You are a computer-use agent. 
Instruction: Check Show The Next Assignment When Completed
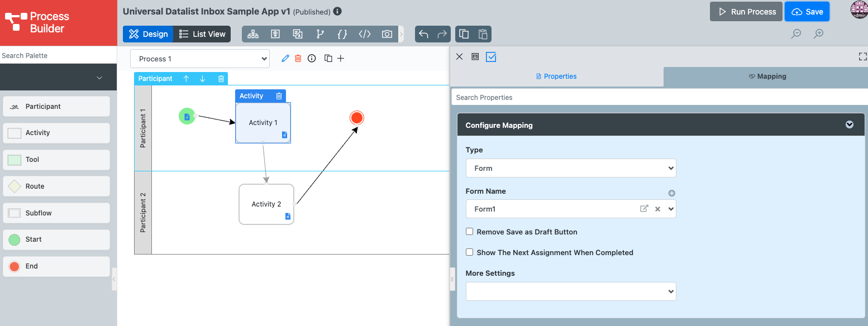(x=470, y=252)
